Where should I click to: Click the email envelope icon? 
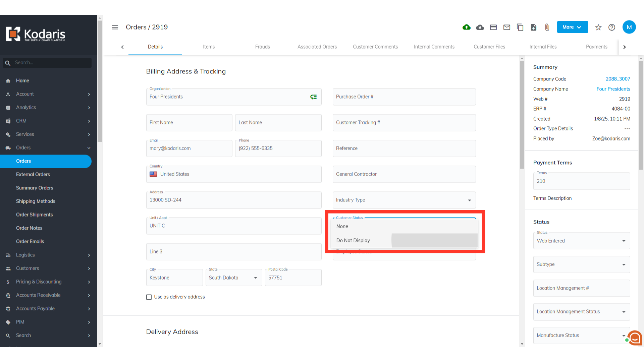tap(507, 27)
